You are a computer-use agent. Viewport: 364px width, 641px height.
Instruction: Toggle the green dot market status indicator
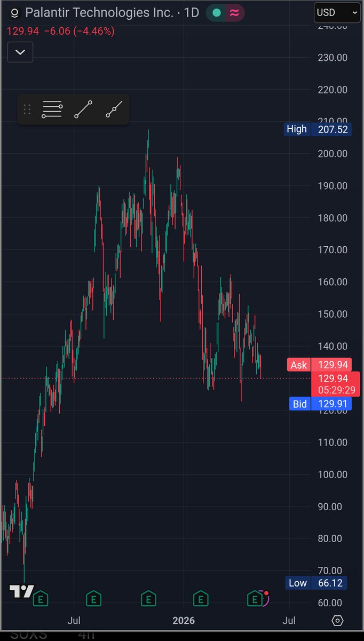point(217,13)
